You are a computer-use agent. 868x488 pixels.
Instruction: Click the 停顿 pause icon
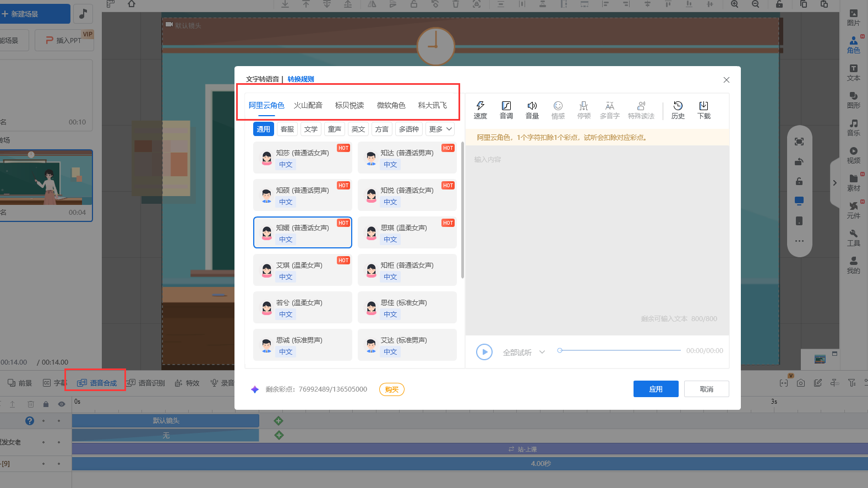pyautogui.click(x=583, y=110)
